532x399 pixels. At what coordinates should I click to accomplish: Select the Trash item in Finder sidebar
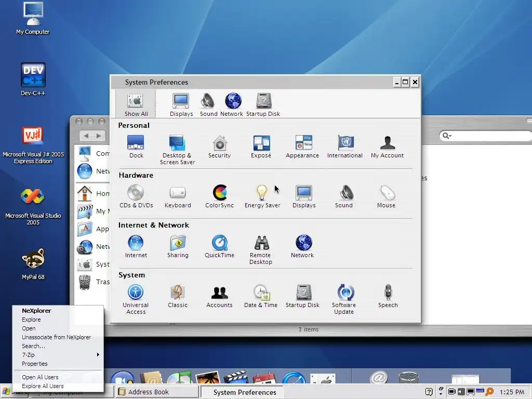pyautogui.click(x=93, y=282)
